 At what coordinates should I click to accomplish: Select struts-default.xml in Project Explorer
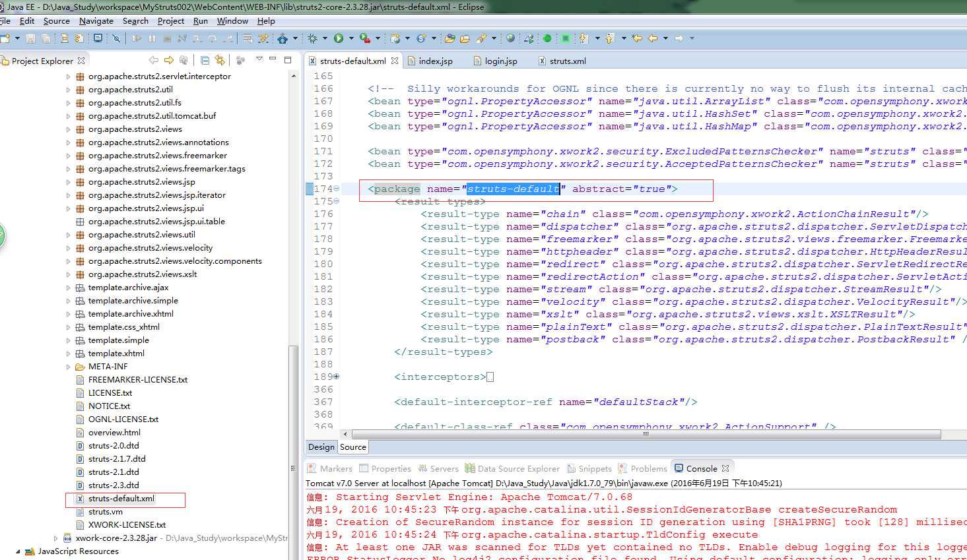point(121,499)
